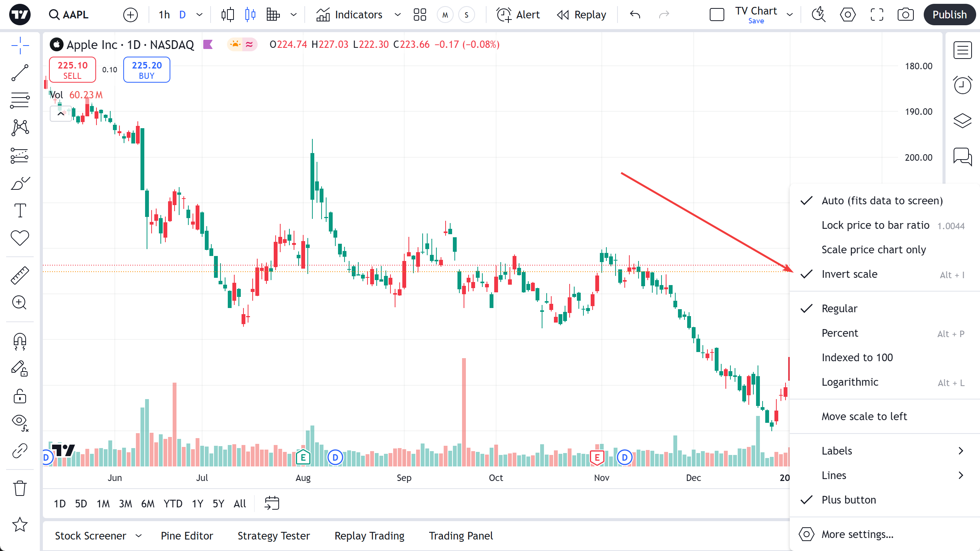Open the Pine Editor tab
The width and height of the screenshot is (980, 551).
tap(187, 536)
